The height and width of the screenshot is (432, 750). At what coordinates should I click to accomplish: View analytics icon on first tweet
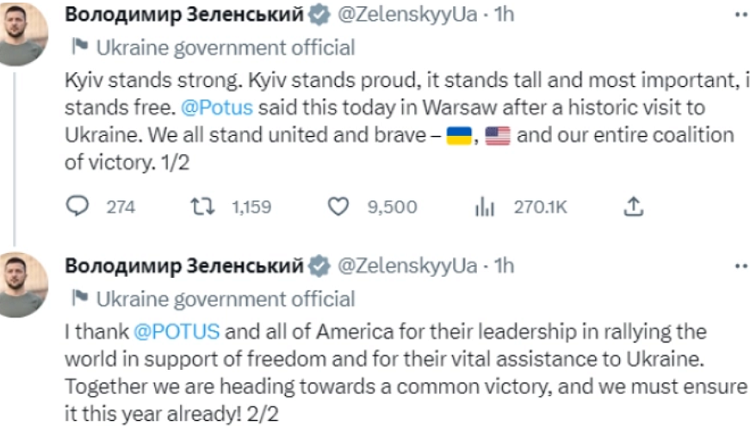click(x=485, y=207)
